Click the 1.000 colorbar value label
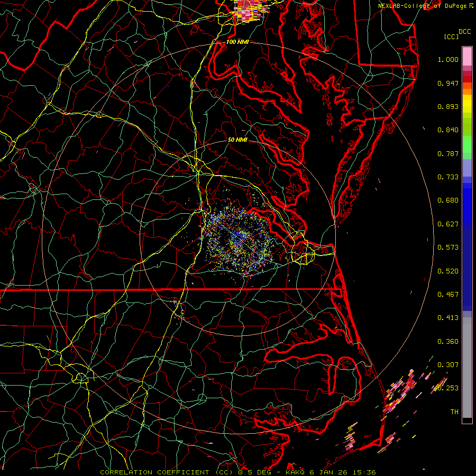This screenshot has height=476, width=476. (448, 59)
